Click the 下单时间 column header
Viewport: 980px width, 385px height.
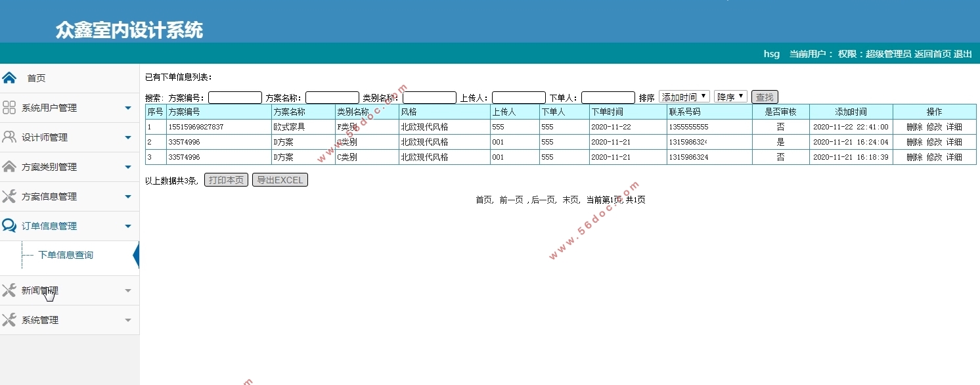(628, 112)
